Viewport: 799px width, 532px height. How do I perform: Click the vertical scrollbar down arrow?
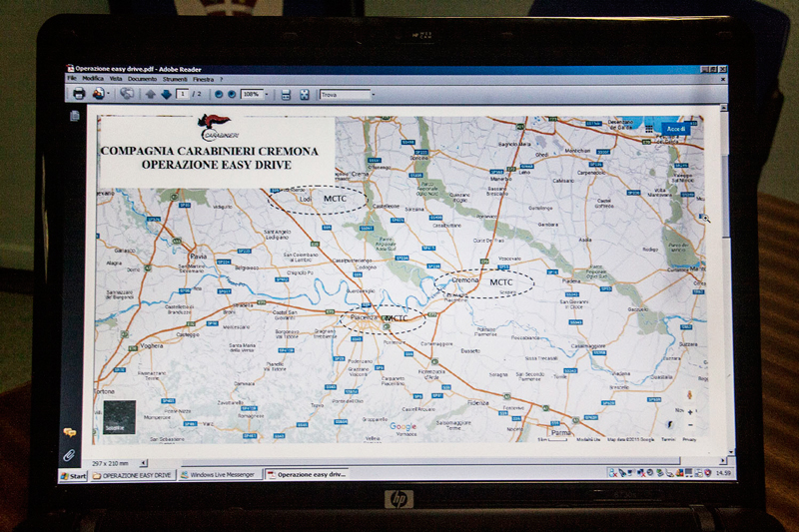[731, 451]
